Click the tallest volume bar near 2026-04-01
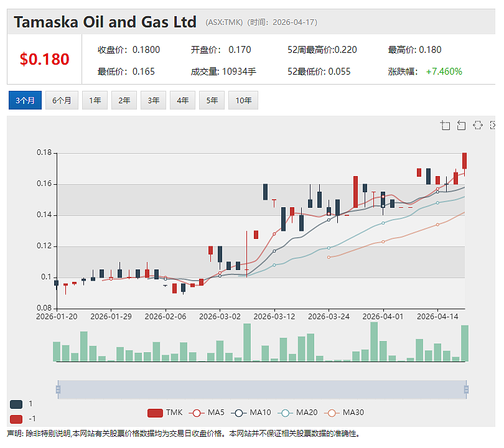Image resolution: width=504 pixels, height=448 pixels. (x=374, y=342)
